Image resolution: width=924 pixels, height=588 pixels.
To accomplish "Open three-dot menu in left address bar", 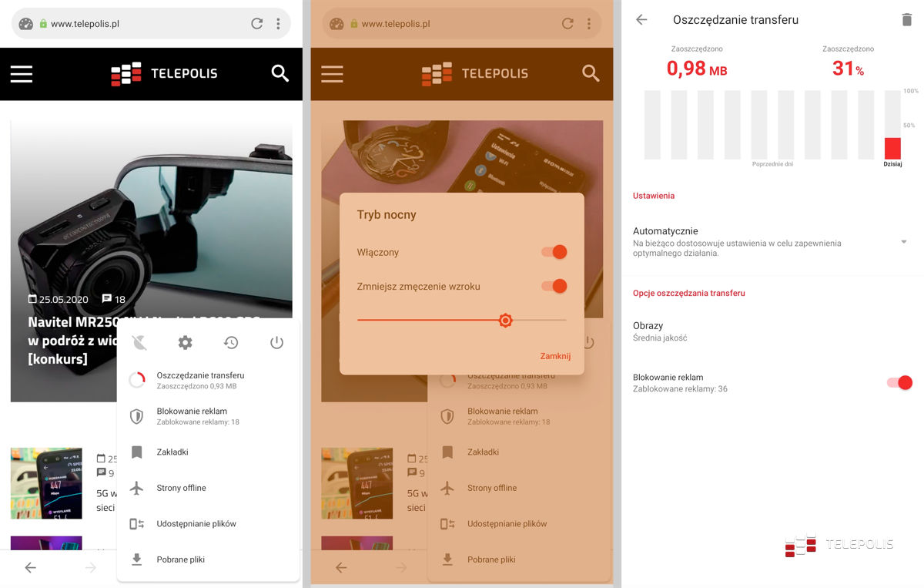I will (x=278, y=24).
